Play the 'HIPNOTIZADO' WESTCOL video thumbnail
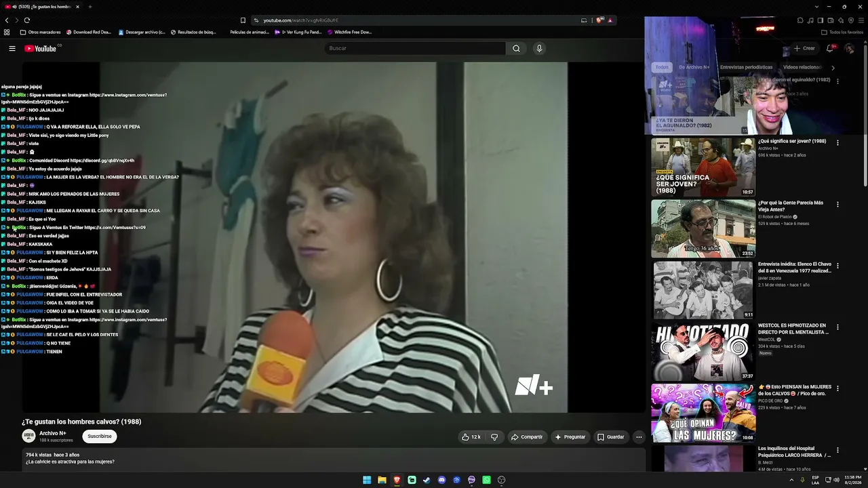 coord(703,351)
